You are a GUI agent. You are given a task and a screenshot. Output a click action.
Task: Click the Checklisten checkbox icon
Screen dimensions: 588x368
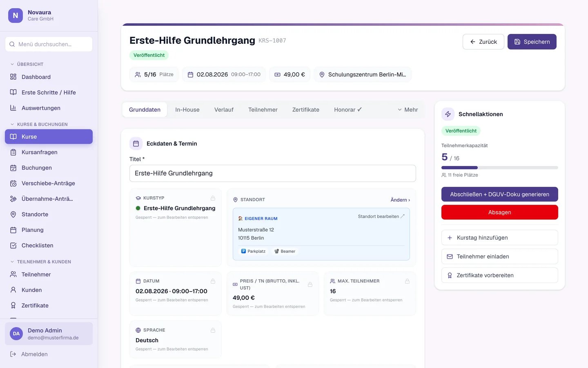click(13, 245)
